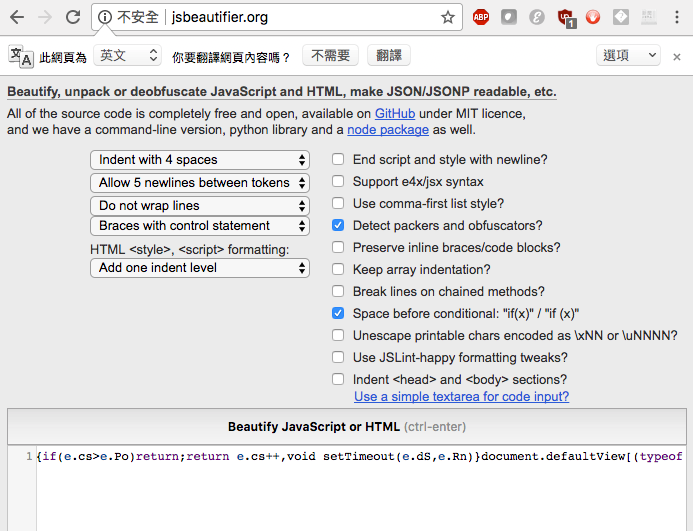
Task: Open the Indent with 4 spaces dropdown
Action: pyautogui.click(x=200, y=160)
